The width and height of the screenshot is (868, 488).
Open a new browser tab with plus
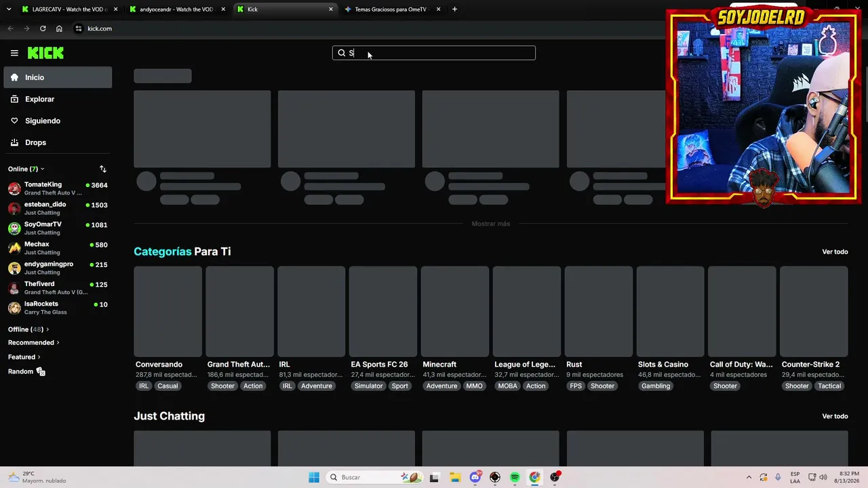[454, 9]
